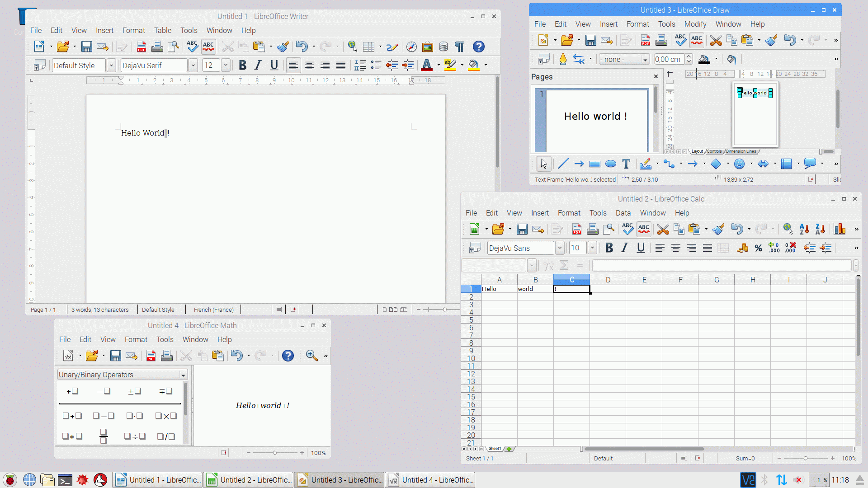868x488 pixels.
Task: Click the Sort Ascending icon in Calc
Action: coord(804,229)
